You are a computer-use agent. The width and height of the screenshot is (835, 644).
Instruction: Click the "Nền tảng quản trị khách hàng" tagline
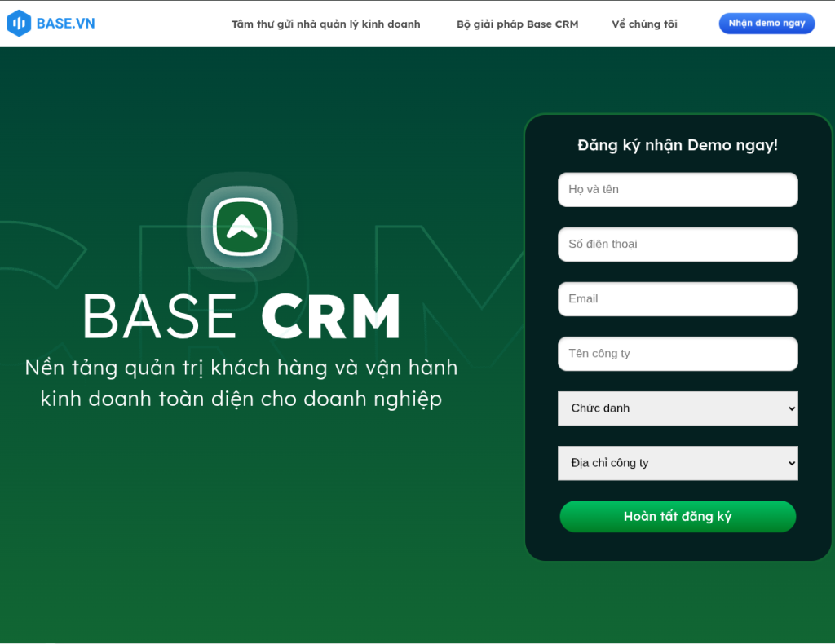(241, 383)
